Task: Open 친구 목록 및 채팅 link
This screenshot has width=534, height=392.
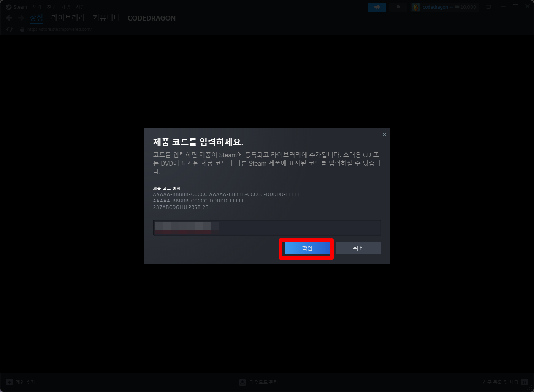Action: 500,382
